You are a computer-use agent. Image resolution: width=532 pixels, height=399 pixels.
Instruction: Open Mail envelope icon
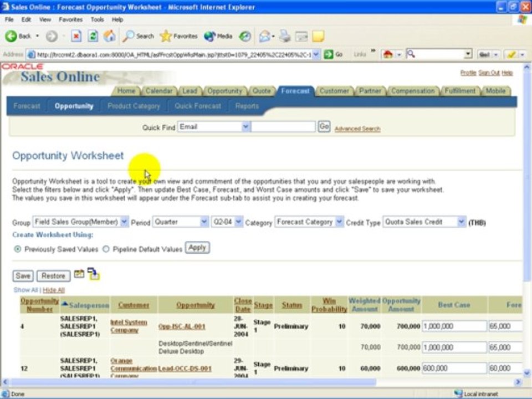tap(264, 36)
